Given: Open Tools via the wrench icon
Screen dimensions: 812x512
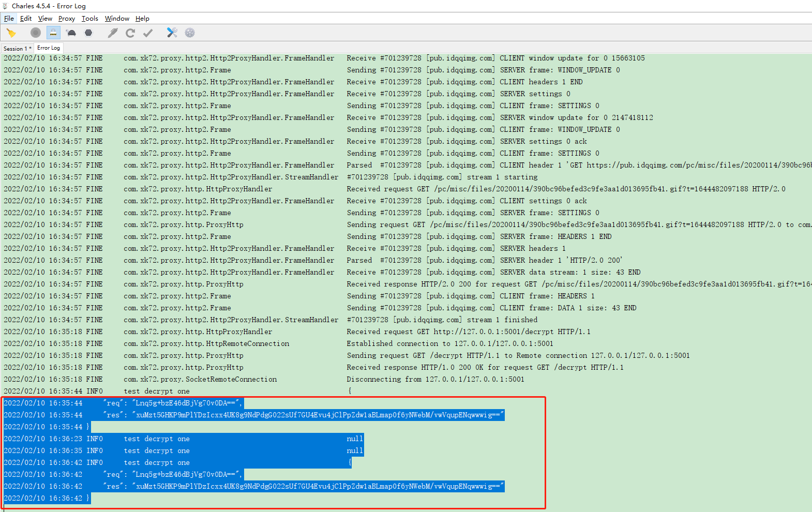Looking at the screenshot, I should pyautogui.click(x=172, y=33).
